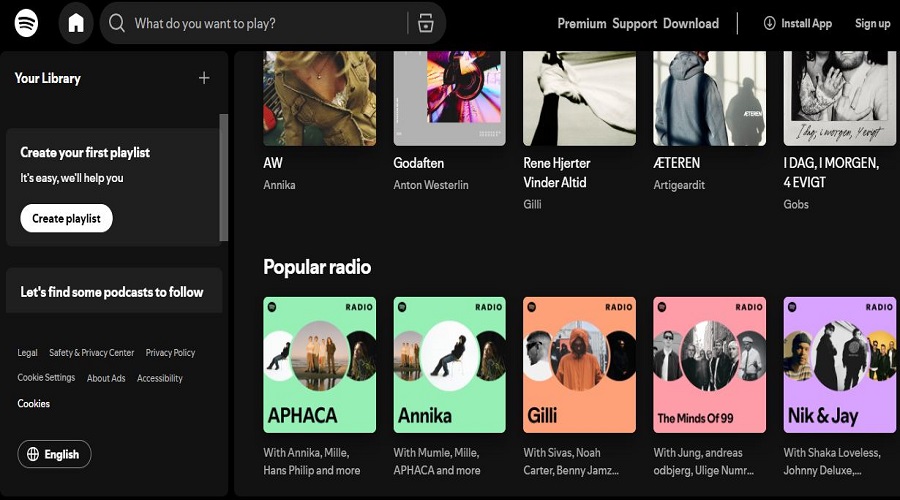Open the Gilli radio cover
900x500 pixels.
pos(579,364)
